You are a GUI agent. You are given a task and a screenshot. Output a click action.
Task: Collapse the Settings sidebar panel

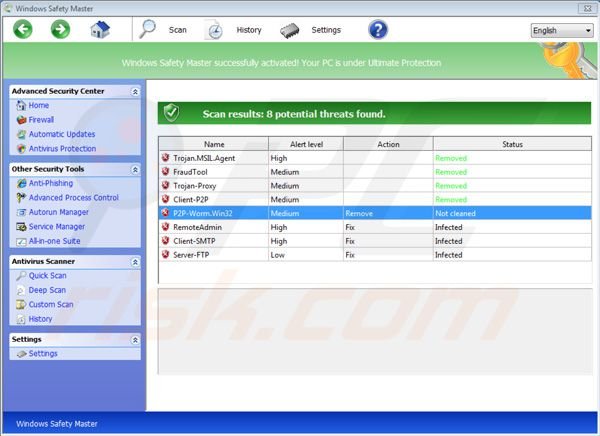coord(135,340)
